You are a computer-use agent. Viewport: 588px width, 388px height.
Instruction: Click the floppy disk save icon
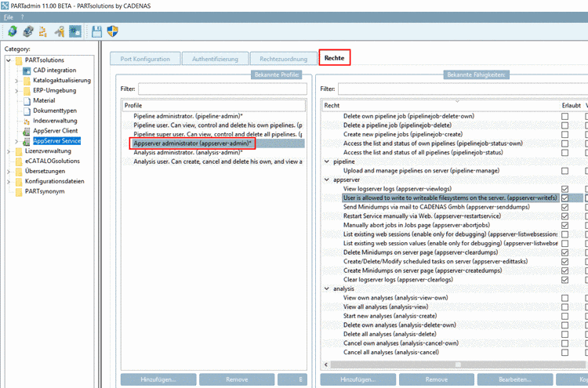click(x=96, y=31)
